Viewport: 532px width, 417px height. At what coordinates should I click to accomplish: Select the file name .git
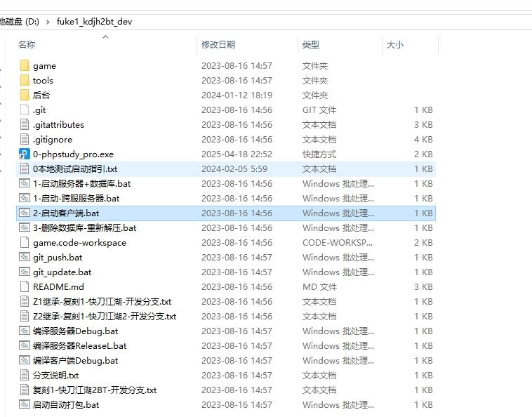pos(39,110)
